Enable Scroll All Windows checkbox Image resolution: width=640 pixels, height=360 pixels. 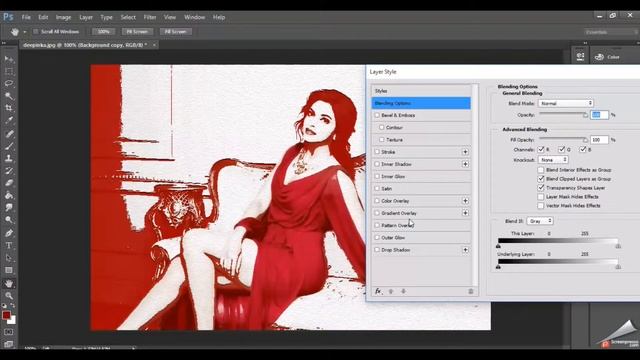pos(36,31)
